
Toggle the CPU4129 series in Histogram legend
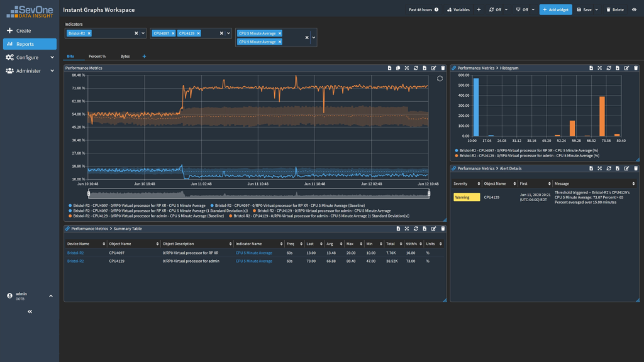click(x=527, y=156)
